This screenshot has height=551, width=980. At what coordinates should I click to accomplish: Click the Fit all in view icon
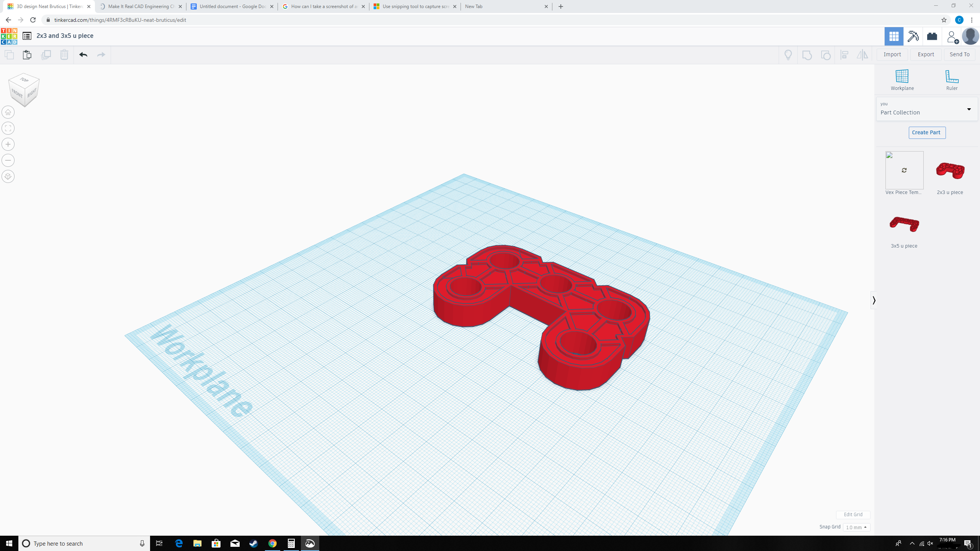tap(8, 128)
